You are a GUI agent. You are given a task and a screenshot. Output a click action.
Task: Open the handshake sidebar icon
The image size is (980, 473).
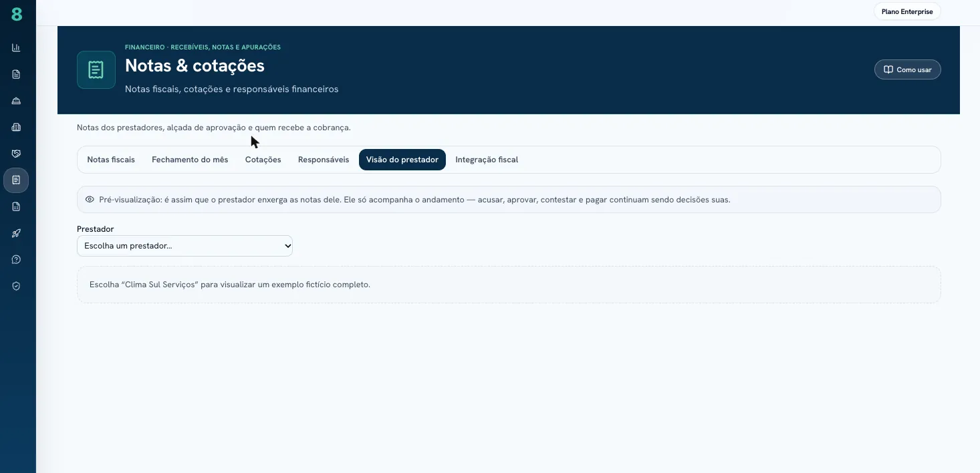(x=16, y=154)
